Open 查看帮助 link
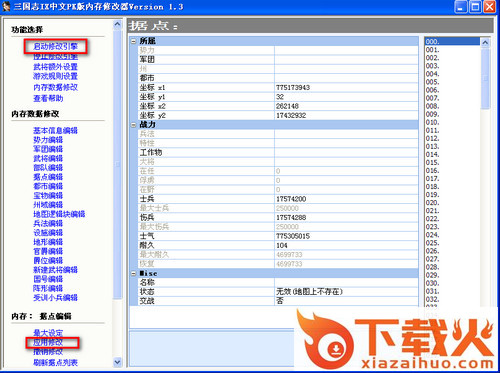Image resolution: width=500 pixels, height=373 pixels. [48, 98]
